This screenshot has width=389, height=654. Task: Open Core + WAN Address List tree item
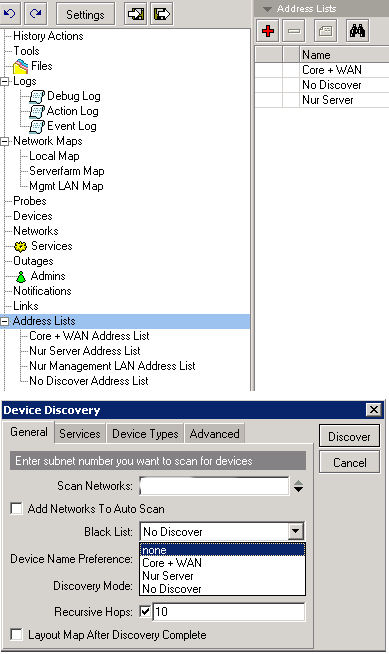click(89, 336)
